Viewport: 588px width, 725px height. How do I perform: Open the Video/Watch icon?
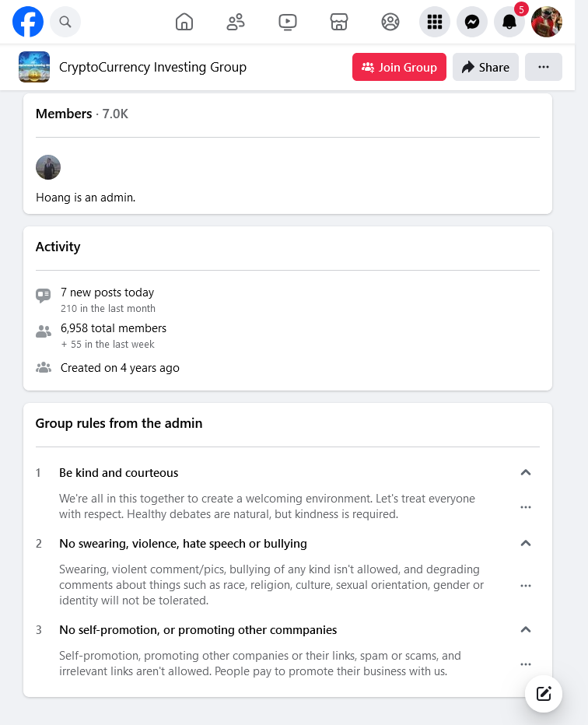click(287, 22)
